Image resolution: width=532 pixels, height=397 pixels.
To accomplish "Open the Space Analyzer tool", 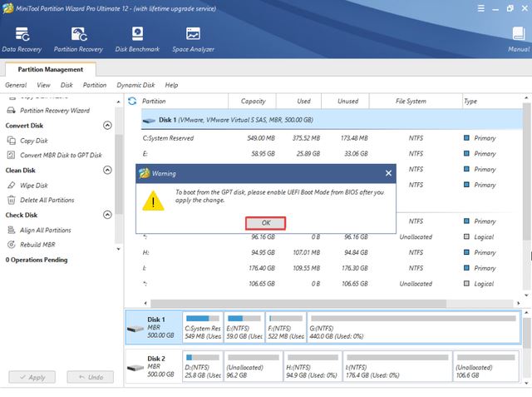I will coord(191,39).
